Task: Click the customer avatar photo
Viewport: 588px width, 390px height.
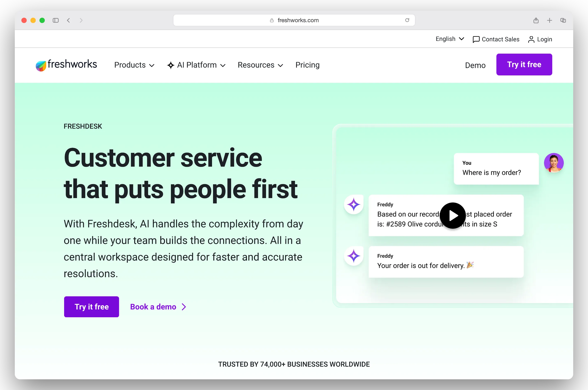Action: (x=553, y=163)
